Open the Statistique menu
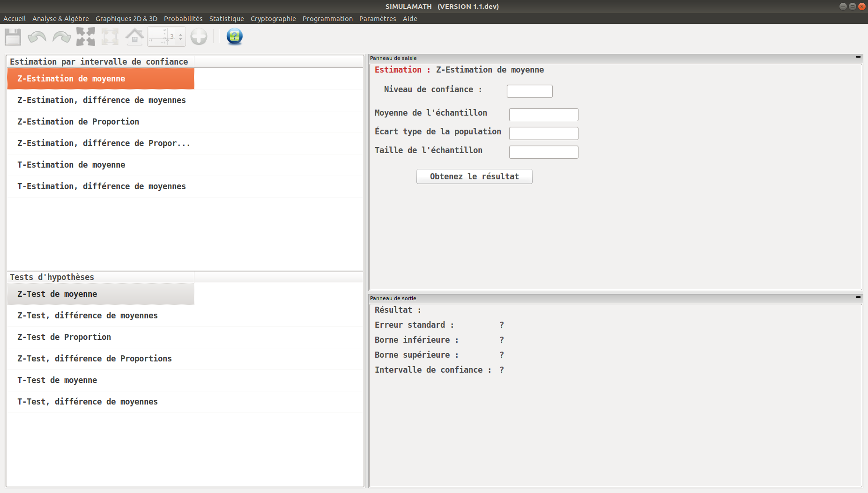The width and height of the screenshot is (868, 493). tap(227, 19)
